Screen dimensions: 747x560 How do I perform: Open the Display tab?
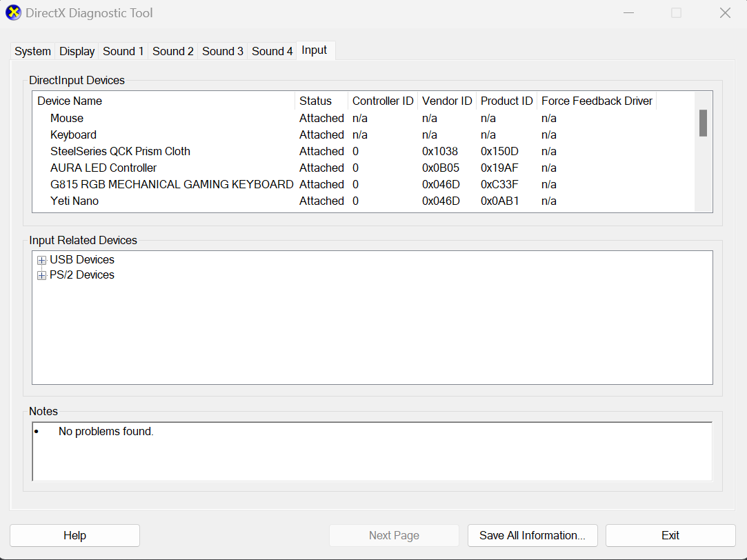coord(77,51)
